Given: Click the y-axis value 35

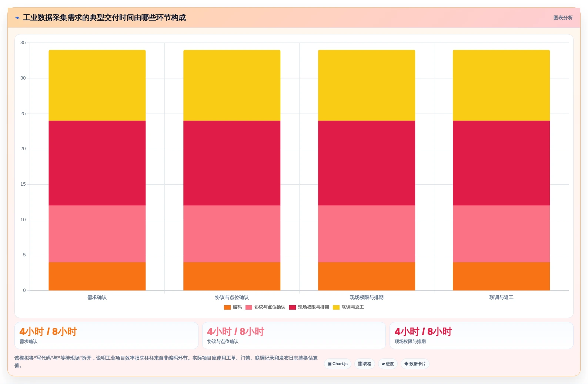Looking at the screenshot, I should [23, 43].
